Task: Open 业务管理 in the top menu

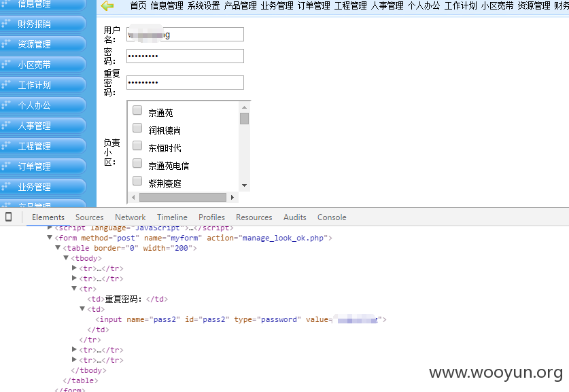Action: click(x=277, y=6)
